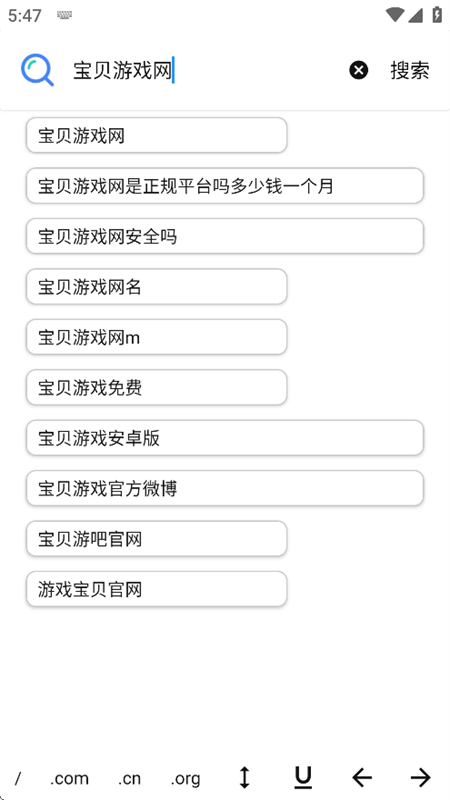Focus the search input field
Image resolution: width=450 pixels, height=800 pixels.
point(204,70)
